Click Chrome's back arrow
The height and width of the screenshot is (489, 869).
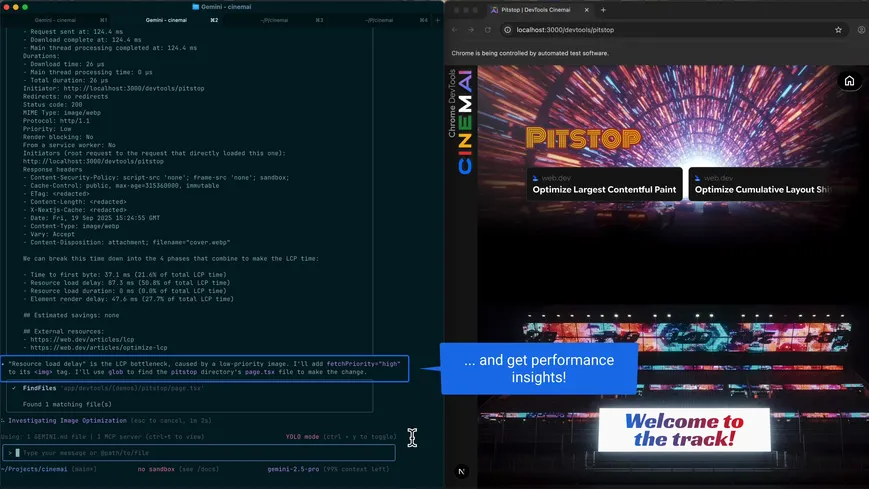[455, 30]
